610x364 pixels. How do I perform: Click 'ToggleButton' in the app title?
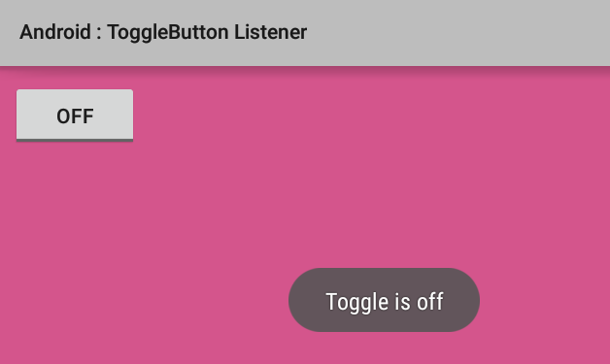168,33
